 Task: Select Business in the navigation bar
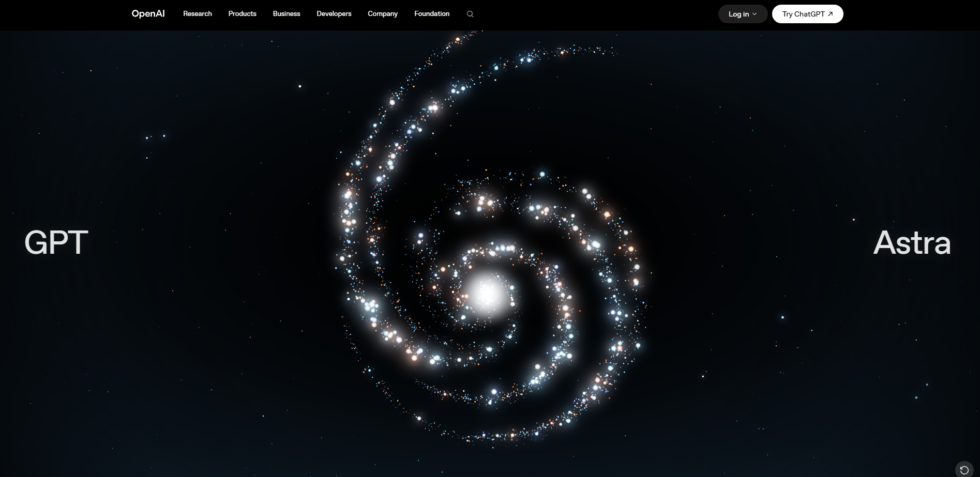tap(287, 14)
